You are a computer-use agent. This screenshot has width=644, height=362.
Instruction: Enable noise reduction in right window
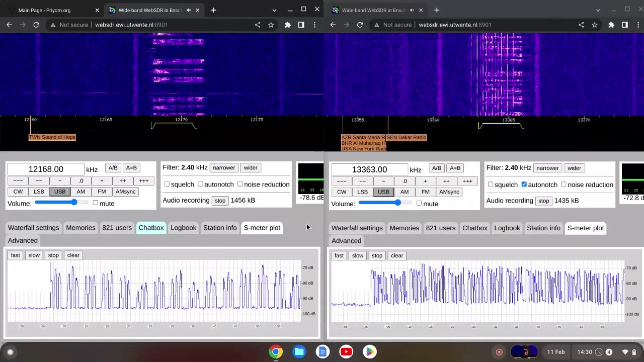[563, 185]
